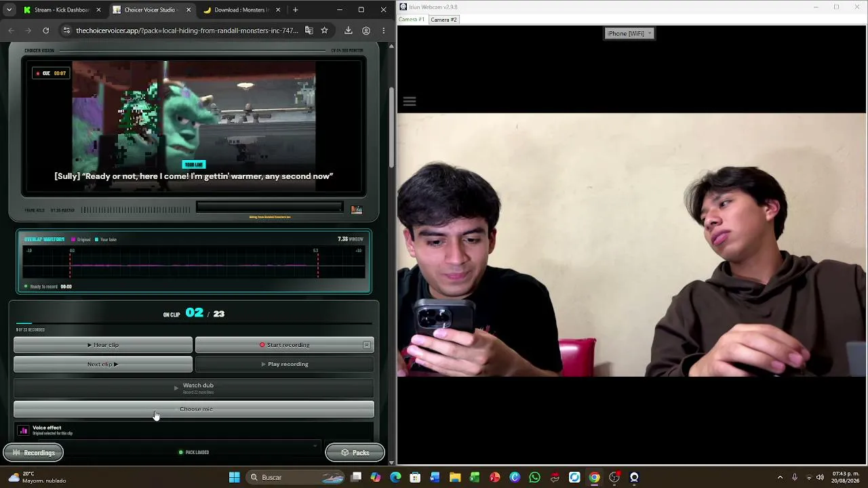Open the Chrome profile menu

pyautogui.click(x=366, y=30)
